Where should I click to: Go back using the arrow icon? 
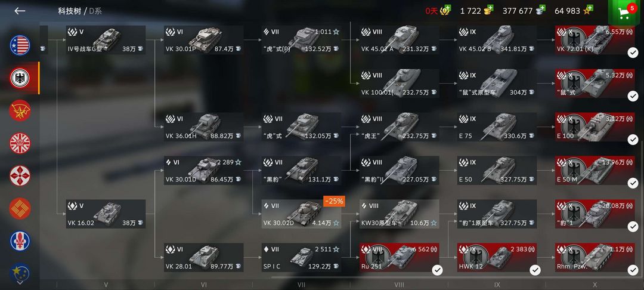click(x=20, y=11)
